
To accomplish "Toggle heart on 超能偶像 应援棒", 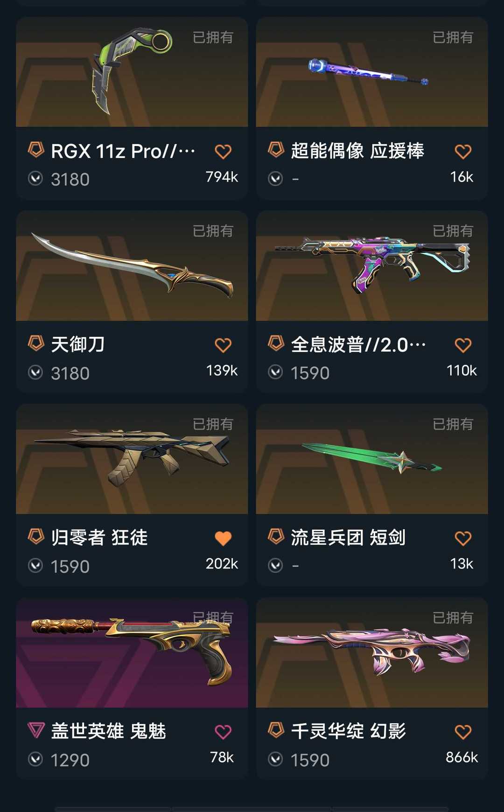I will (x=463, y=151).
